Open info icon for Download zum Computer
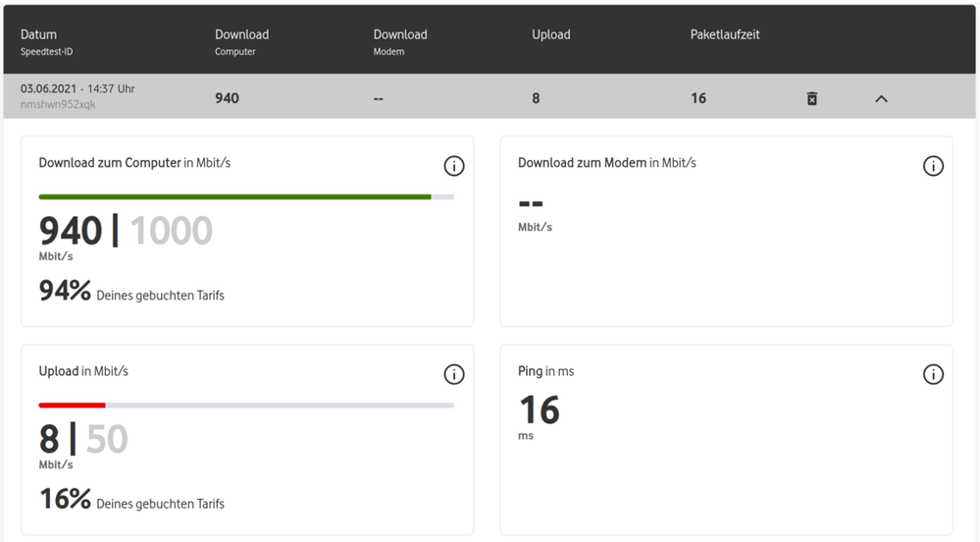 pyautogui.click(x=453, y=166)
